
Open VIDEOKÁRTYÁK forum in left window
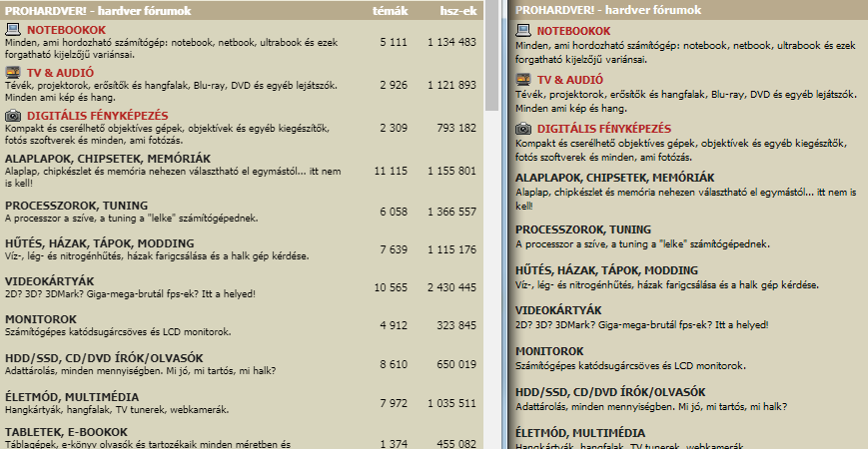coord(49,281)
